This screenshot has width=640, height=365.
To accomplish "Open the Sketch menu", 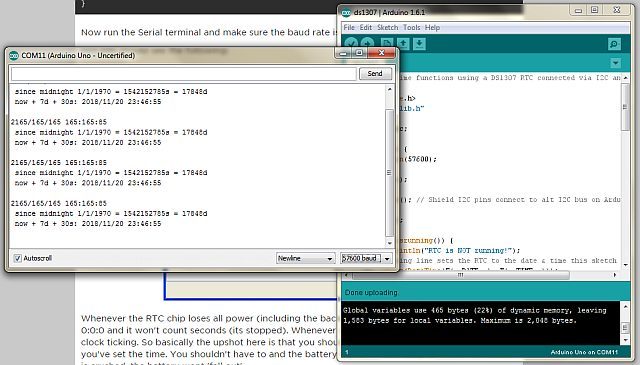I will [x=387, y=27].
